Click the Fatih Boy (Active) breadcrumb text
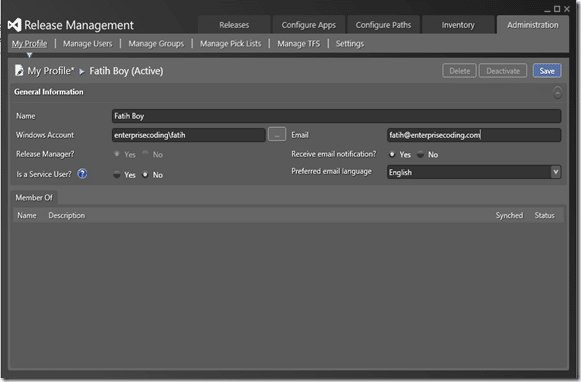Viewport: 581px width, 382px height. [126, 71]
